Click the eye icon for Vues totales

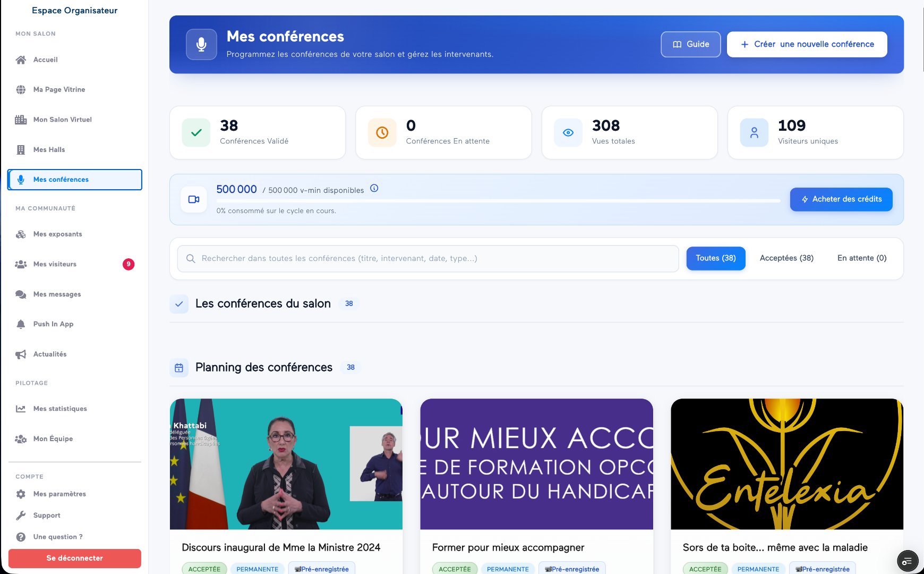pyautogui.click(x=568, y=132)
